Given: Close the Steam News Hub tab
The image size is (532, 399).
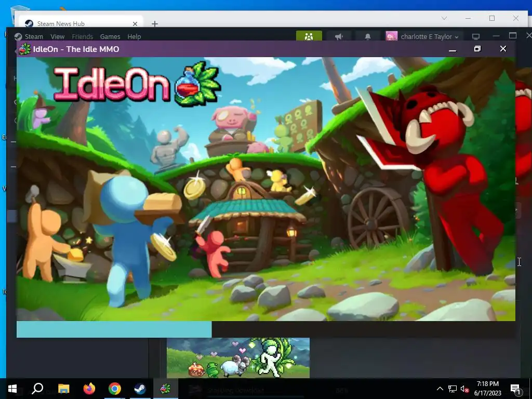Looking at the screenshot, I should coord(135,24).
